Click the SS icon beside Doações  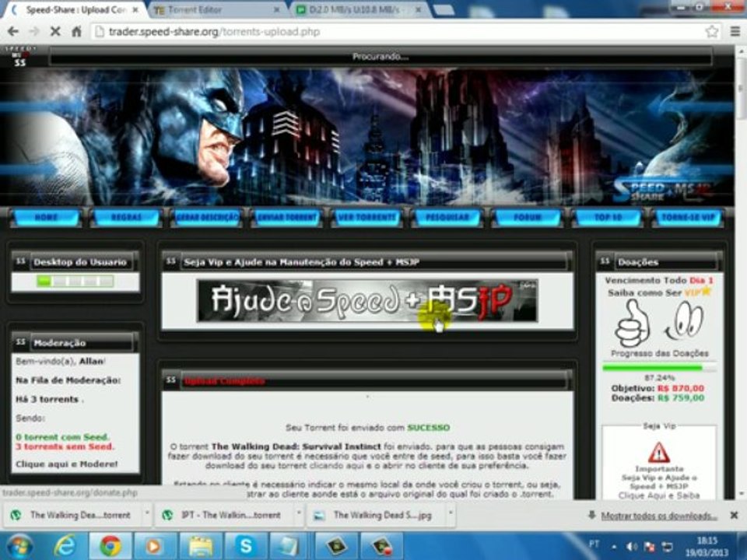(605, 261)
